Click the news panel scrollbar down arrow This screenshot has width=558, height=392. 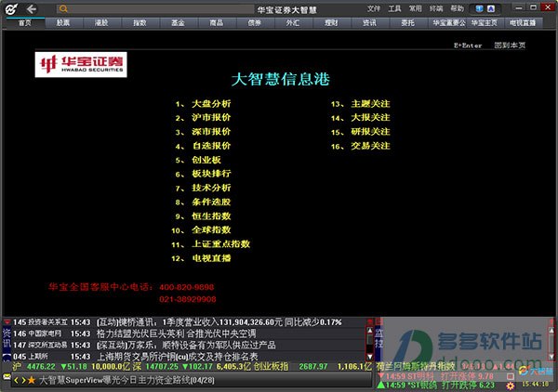(370, 357)
